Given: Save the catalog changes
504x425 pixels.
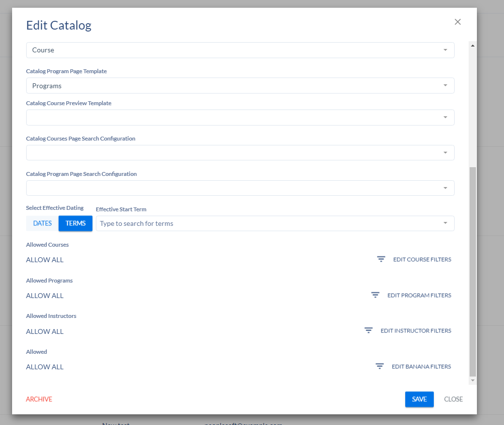Looking at the screenshot, I should coord(419,399).
